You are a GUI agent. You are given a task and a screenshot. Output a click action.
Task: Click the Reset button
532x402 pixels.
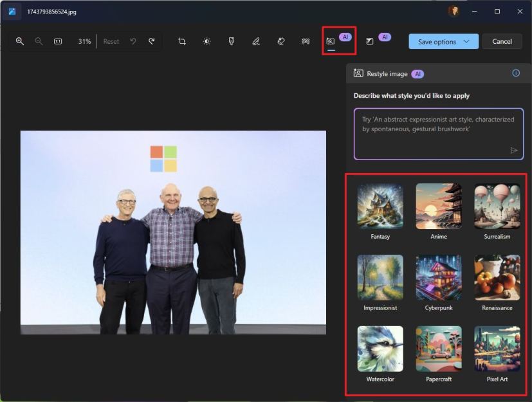pos(111,41)
